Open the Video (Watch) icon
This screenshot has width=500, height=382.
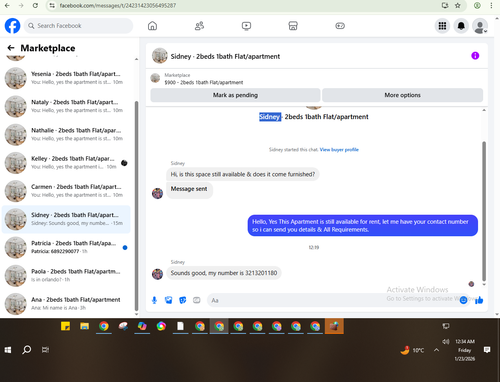pos(246,26)
